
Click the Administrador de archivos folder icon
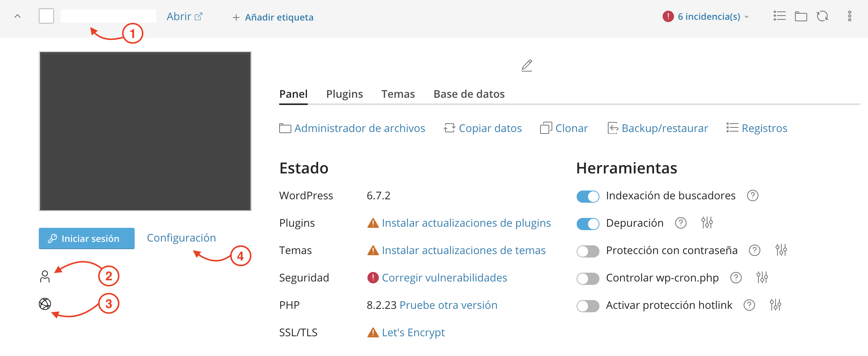285,128
